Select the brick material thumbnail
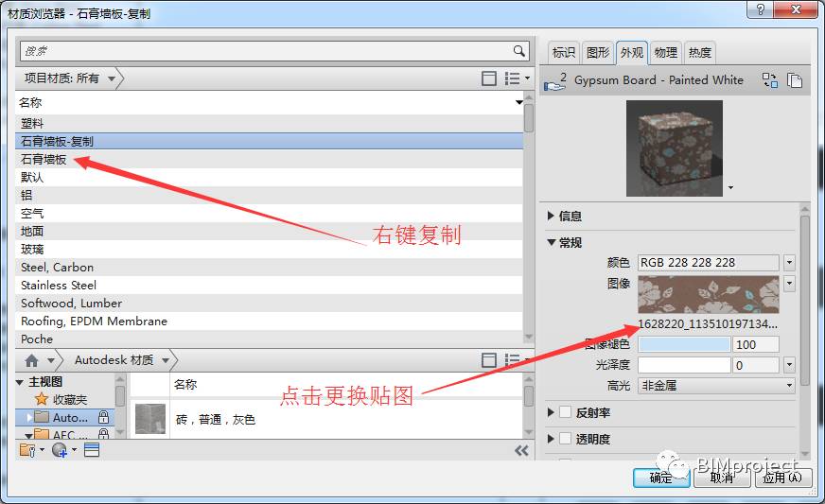 click(149, 419)
